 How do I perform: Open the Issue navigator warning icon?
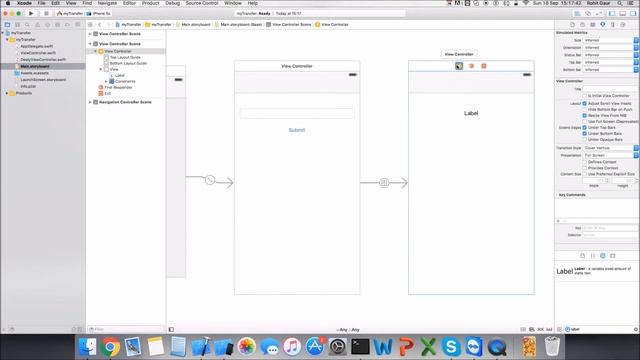tap(37, 24)
